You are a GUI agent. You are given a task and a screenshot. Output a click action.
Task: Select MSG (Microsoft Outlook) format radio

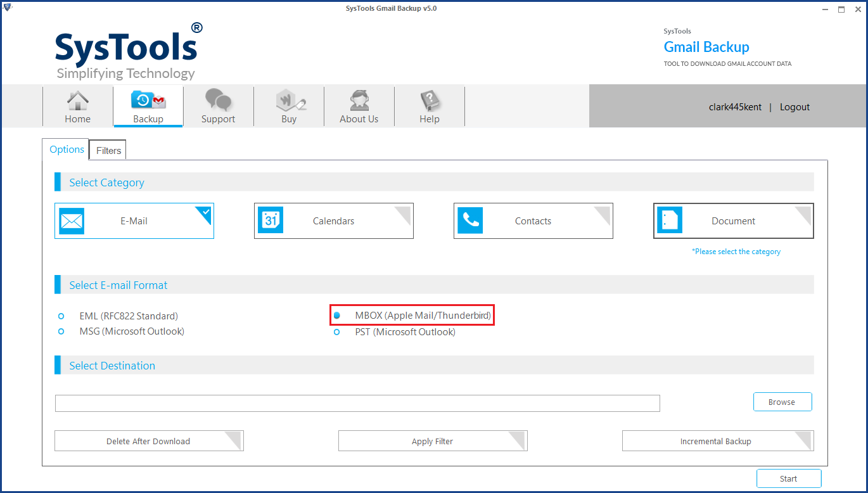[61, 331]
